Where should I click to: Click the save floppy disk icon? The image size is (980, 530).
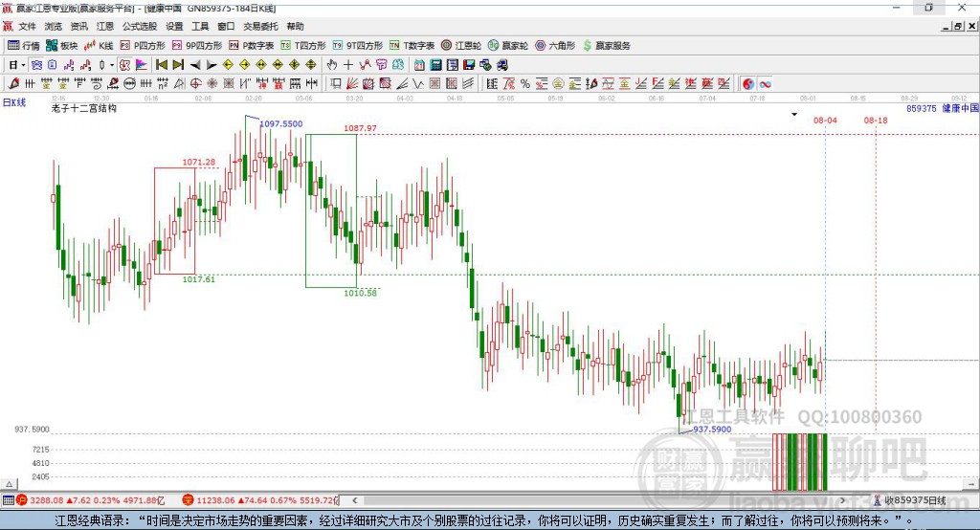coord(469,65)
